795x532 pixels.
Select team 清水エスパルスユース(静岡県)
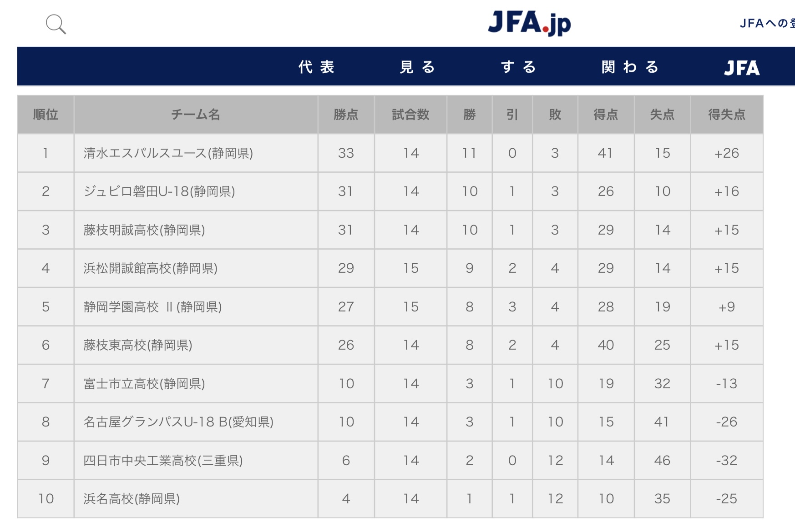tap(168, 153)
